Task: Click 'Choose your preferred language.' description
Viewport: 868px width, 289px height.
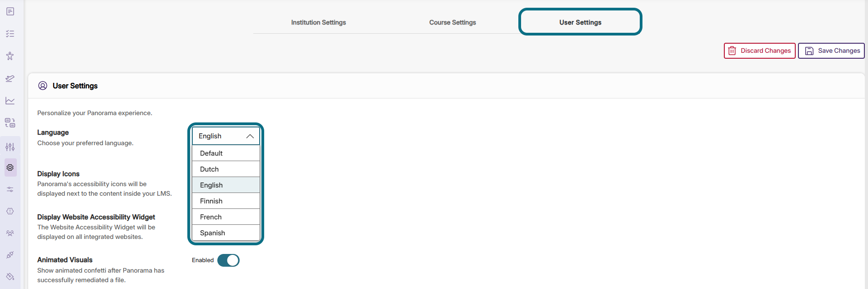Action: (85, 143)
